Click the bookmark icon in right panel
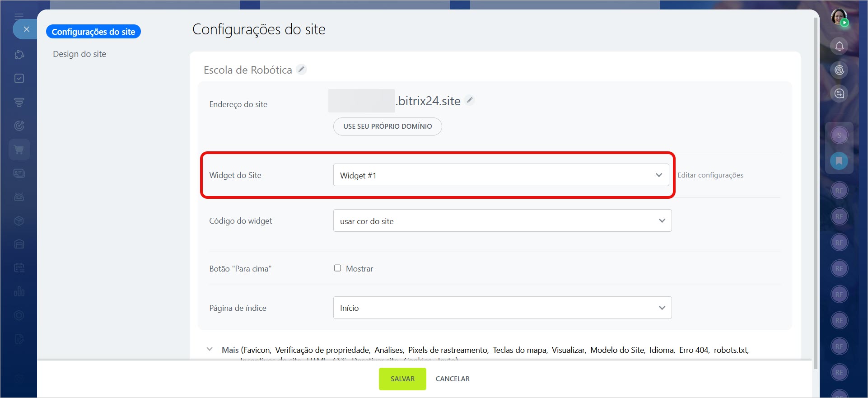The image size is (868, 398). tap(839, 161)
